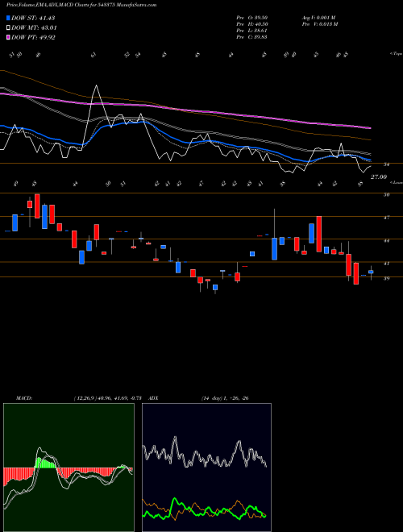Image resolution: width=403 pixels, height=532 pixels.
Task: Click the 'Pre O: 39.50' value
Action: tap(252, 18)
